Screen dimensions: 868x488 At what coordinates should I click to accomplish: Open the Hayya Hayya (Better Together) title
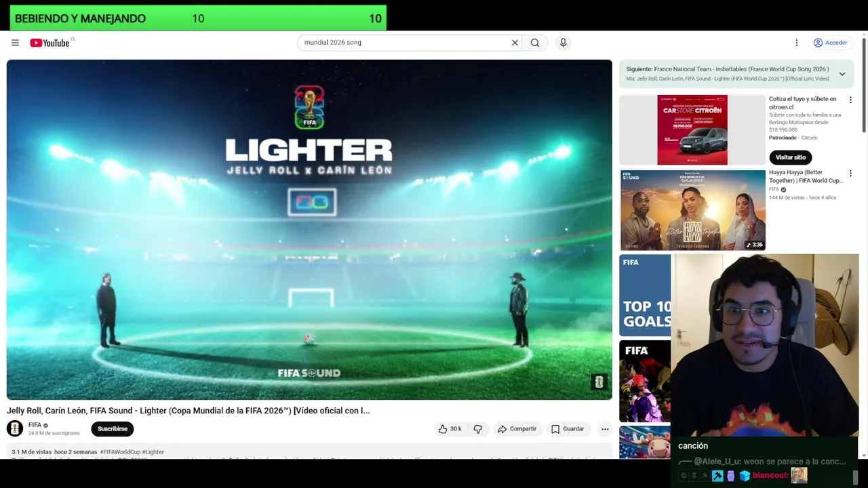pyautogui.click(x=806, y=176)
